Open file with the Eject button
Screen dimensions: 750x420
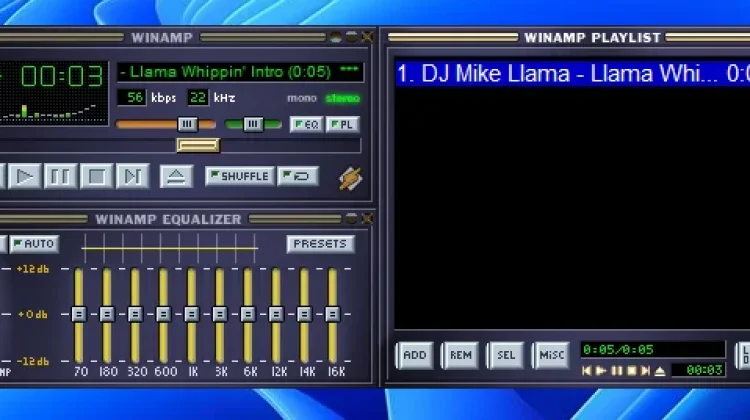176,177
